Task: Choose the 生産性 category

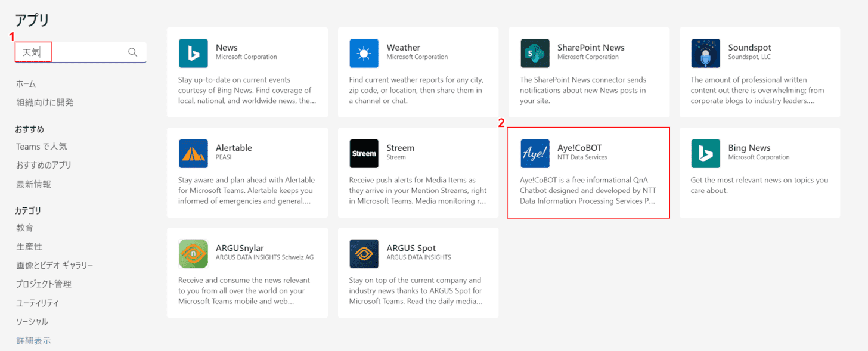Action: click(29, 247)
